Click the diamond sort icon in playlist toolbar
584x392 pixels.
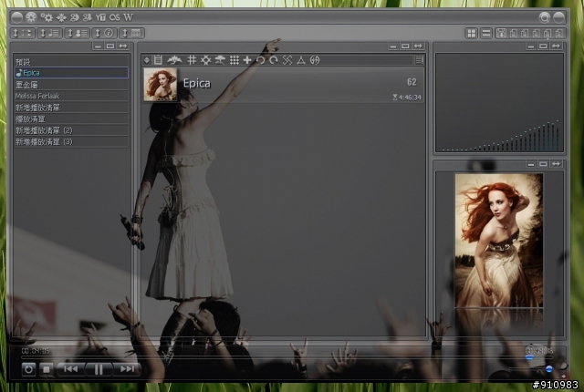pyautogui.click(x=147, y=60)
